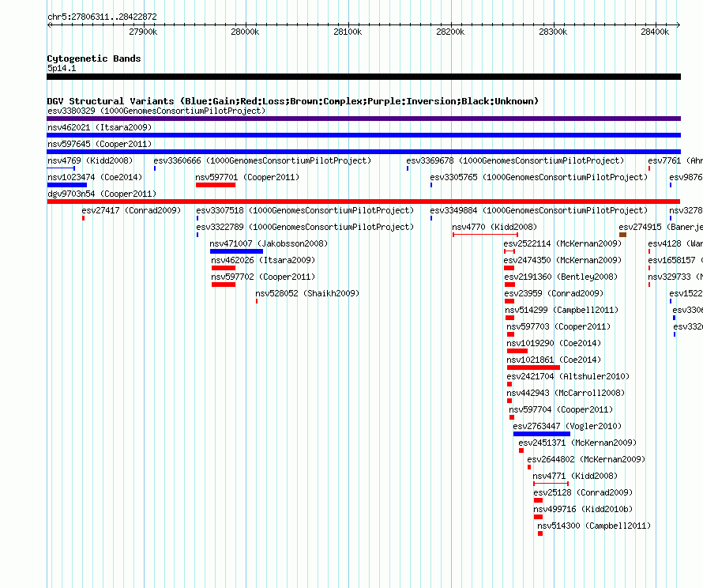Click the red bar under nsv597701
This screenshot has width=703, height=588.
216,185
